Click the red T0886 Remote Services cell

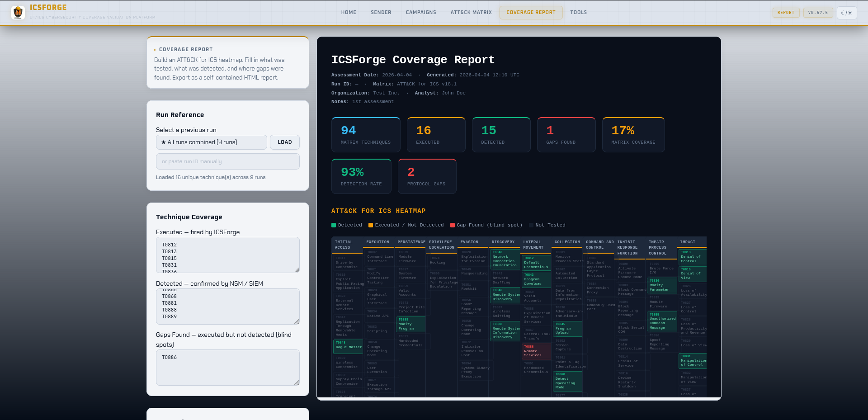click(x=536, y=351)
